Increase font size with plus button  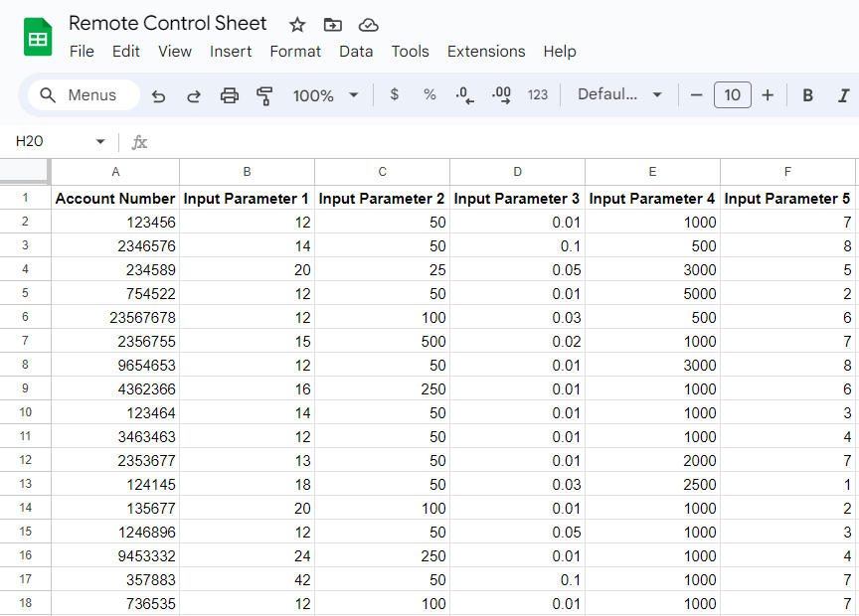coord(768,95)
